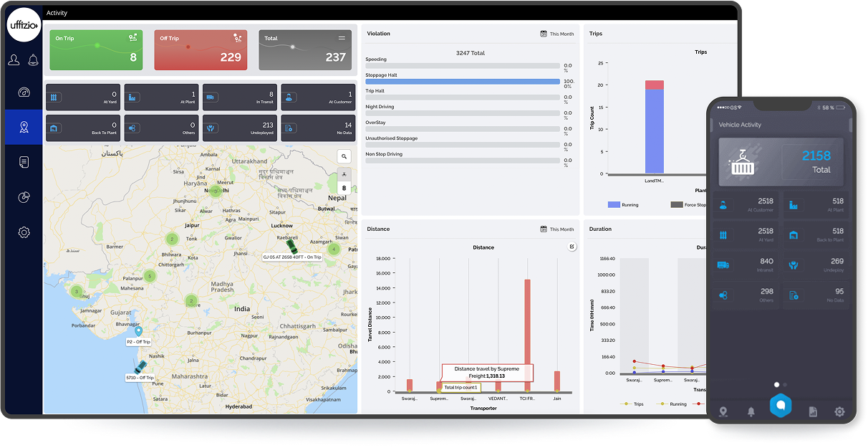Tap the Undeploy 269 tile on phone
868x448 pixels.
815,264
